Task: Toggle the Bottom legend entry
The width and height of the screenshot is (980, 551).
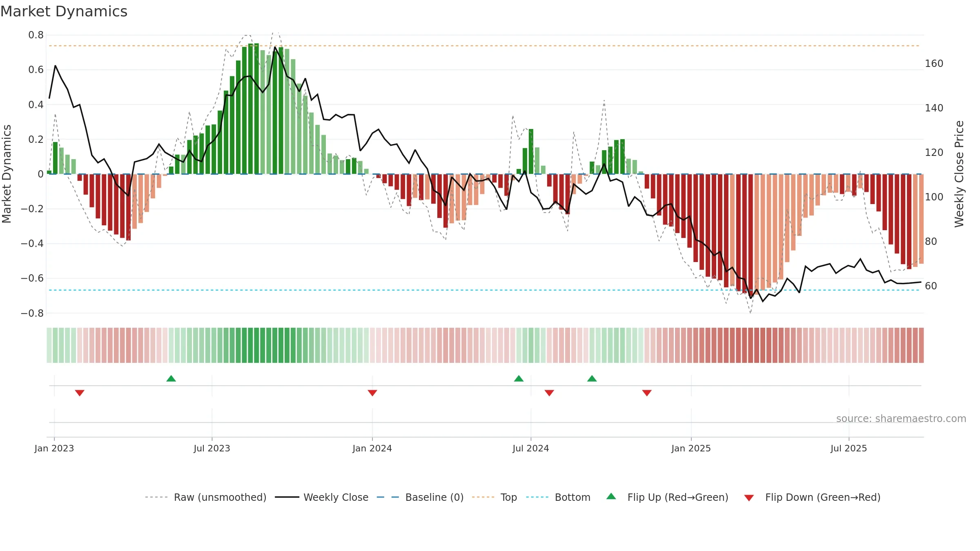Action: (558, 497)
